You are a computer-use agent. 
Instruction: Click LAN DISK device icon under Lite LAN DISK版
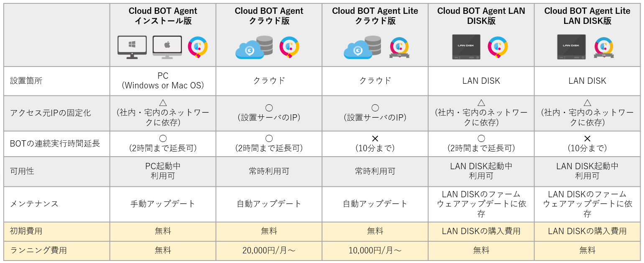coord(571,46)
